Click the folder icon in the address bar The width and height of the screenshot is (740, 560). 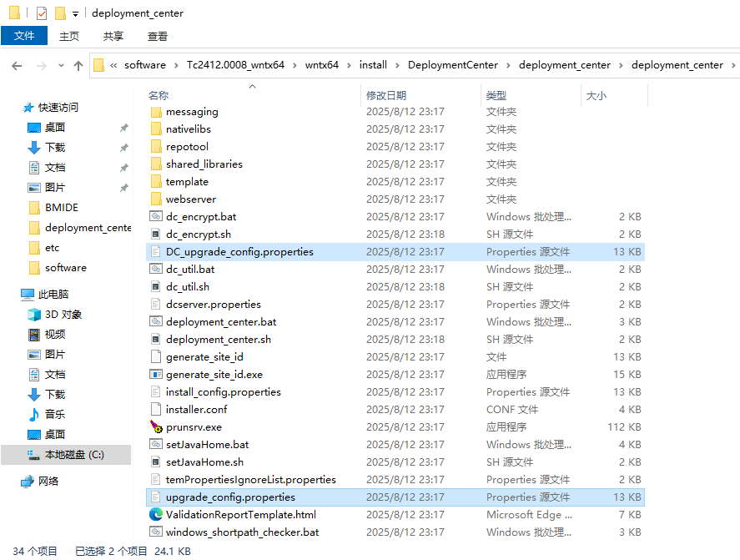pos(98,65)
